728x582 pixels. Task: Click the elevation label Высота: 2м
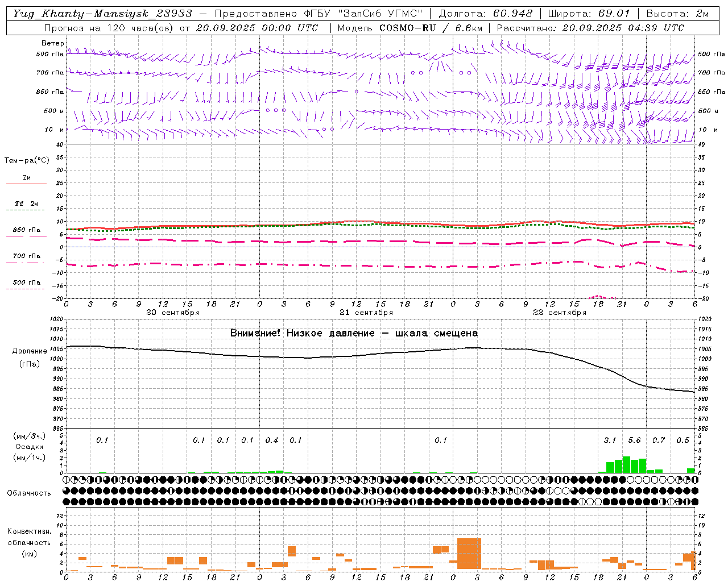click(677, 14)
